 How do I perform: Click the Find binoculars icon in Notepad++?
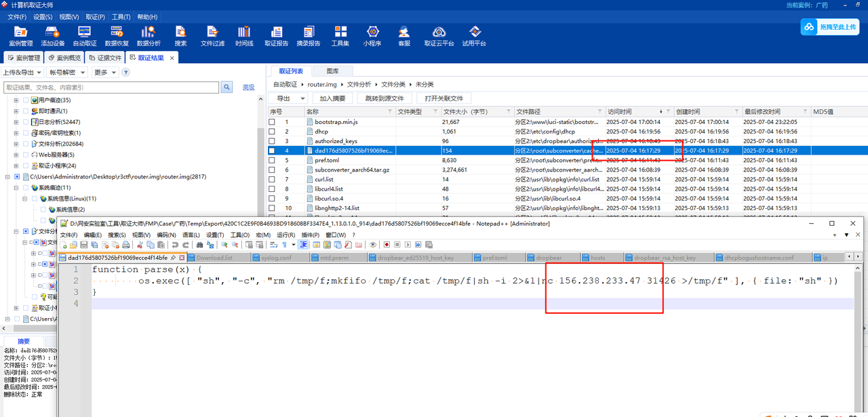[201, 245]
